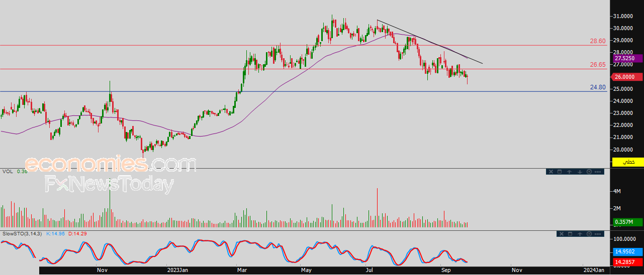Maximize the SlowSTO panel
The height and width of the screenshot is (275, 644).
tap(570, 234)
